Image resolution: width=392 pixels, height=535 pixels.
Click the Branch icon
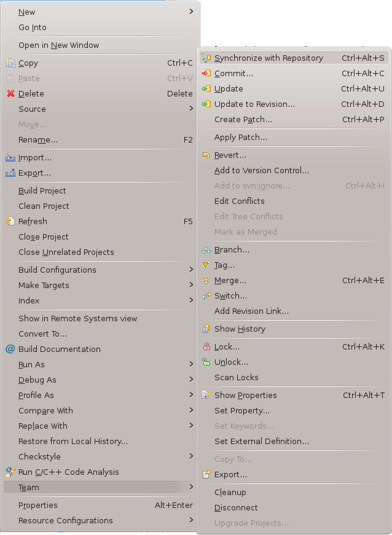click(x=206, y=250)
